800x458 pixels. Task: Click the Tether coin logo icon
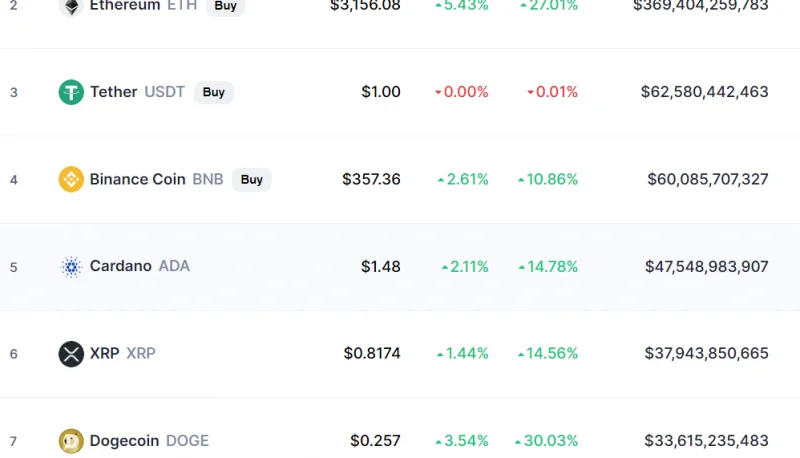[71, 92]
